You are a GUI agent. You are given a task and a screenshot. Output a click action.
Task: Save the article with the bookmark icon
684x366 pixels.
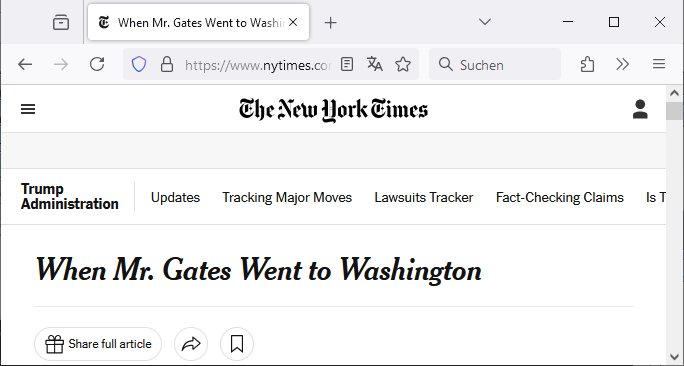point(237,344)
